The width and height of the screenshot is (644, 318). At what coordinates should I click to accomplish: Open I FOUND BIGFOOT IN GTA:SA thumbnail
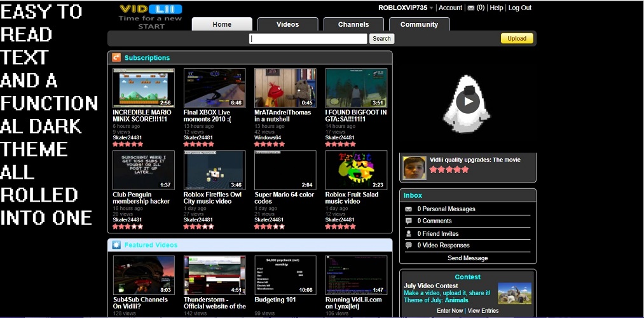click(356, 88)
